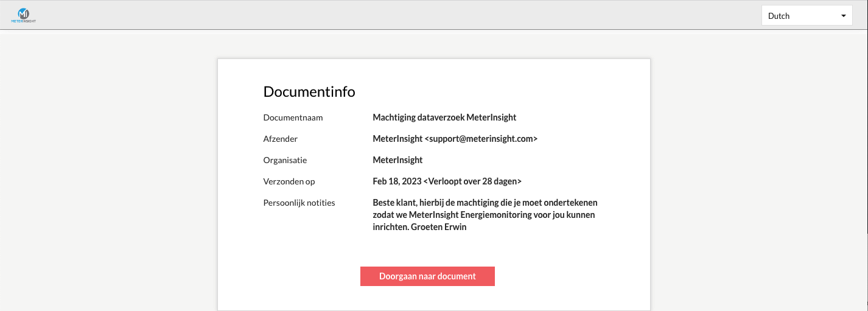The image size is (868, 311).
Task: Select the Afzender label
Action: pos(280,139)
